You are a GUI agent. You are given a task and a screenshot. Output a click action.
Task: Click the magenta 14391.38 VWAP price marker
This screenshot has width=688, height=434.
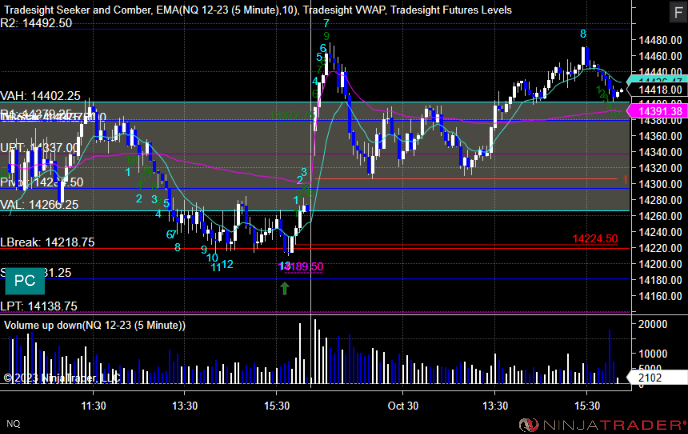tap(657, 111)
